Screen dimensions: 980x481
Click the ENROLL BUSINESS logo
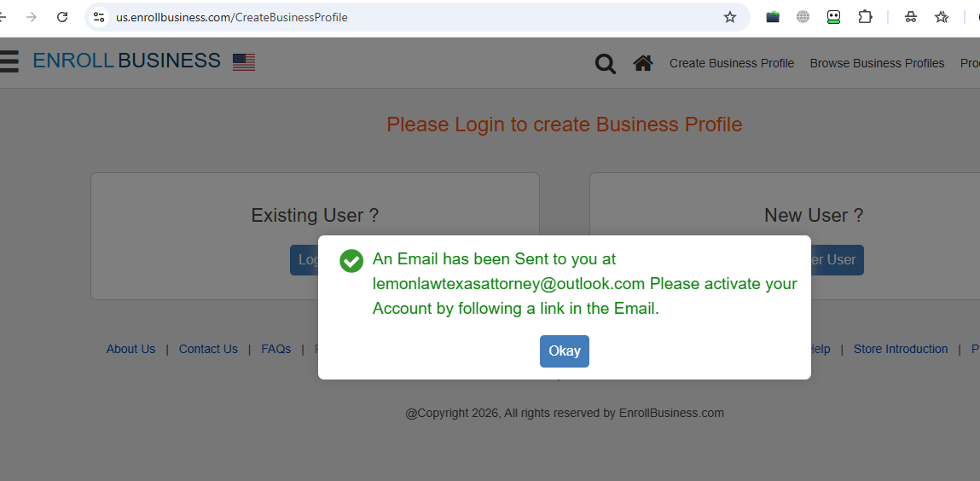click(x=126, y=61)
